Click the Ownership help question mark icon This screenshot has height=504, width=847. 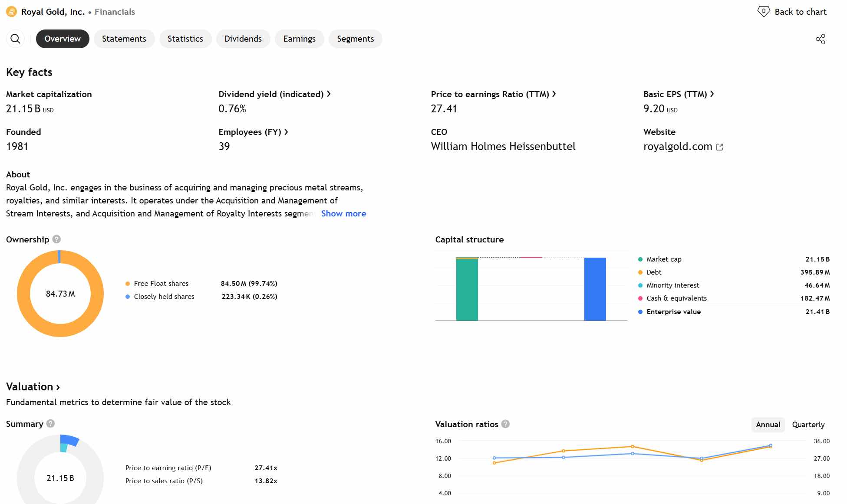(56, 239)
